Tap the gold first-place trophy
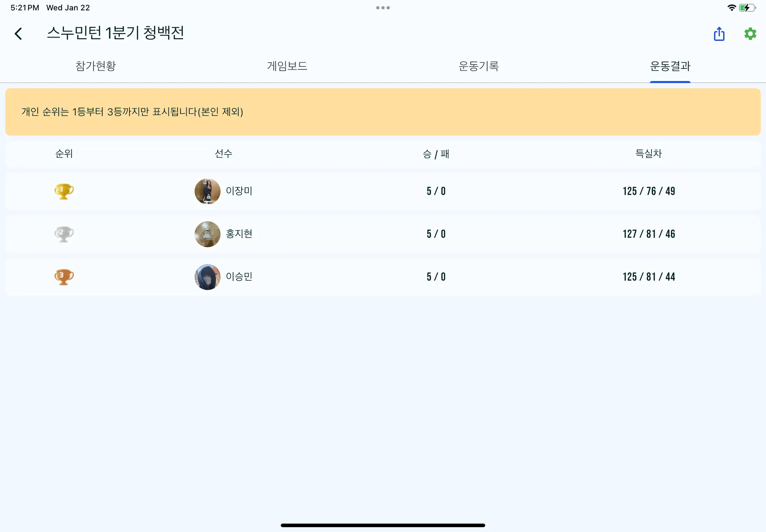The image size is (766, 532). [x=64, y=191]
